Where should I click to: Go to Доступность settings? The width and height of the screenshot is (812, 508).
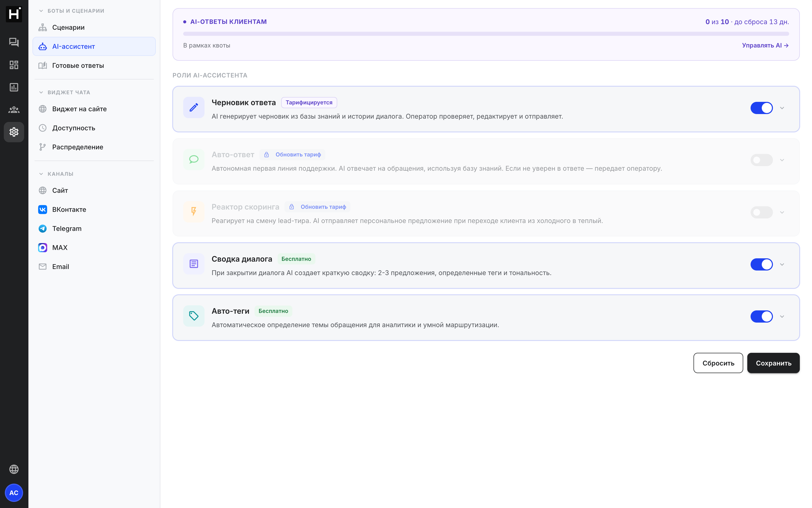(94, 128)
